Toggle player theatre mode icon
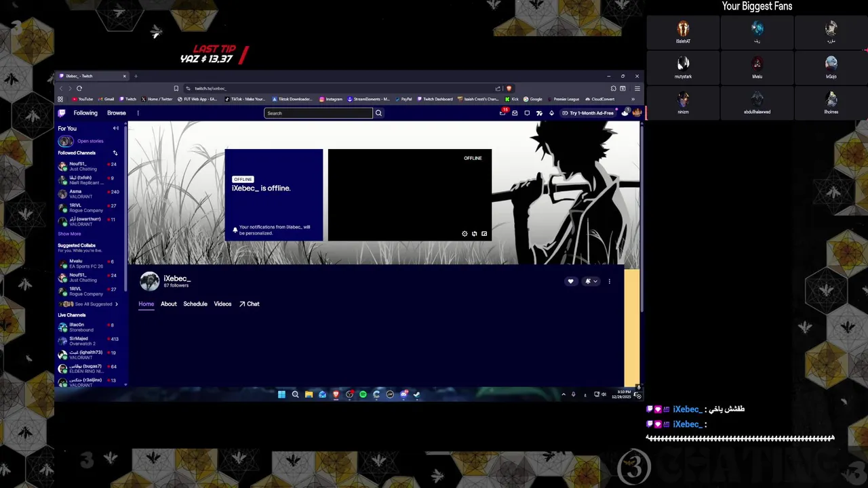Screen dimensions: 868x488 [x=484, y=234]
